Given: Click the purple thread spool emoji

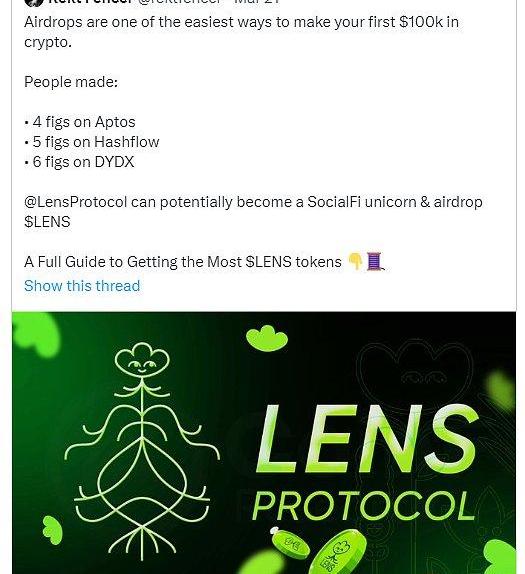Looking at the screenshot, I should [x=375, y=261].
